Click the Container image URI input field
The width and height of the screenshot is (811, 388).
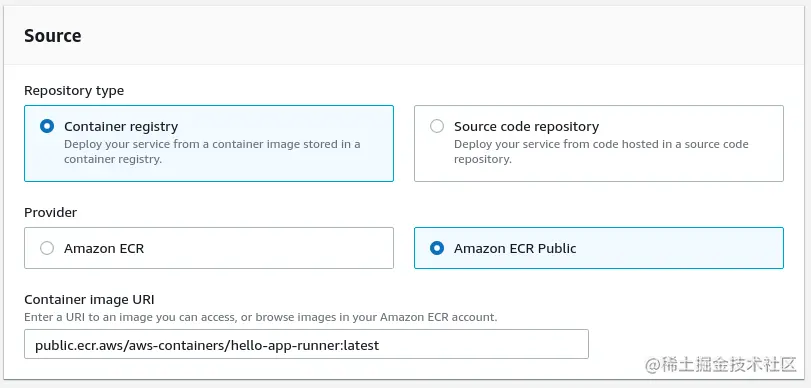(x=306, y=344)
